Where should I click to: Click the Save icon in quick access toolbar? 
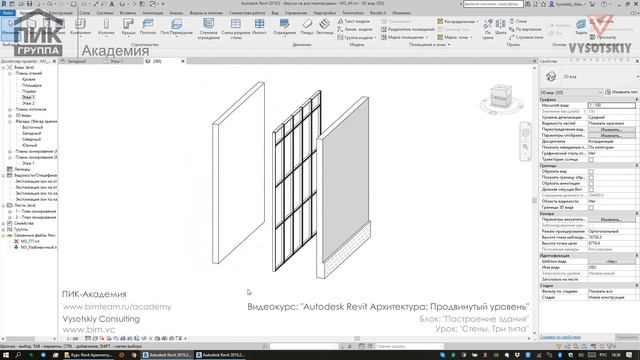29,4
